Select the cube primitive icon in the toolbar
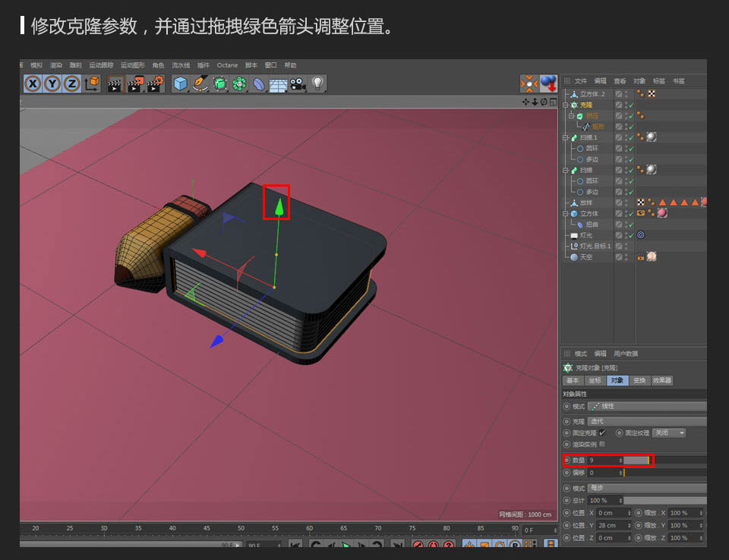The image size is (729, 560). (x=179, y=83)
